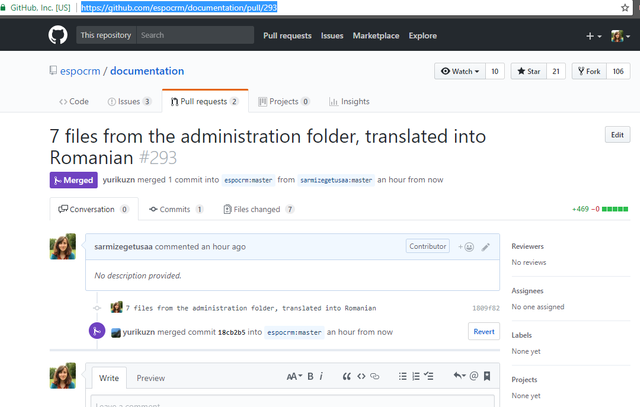This screenshot has width=640, height=407.
Task: Select the Write tab in comment editor
Action: point(109,378)
